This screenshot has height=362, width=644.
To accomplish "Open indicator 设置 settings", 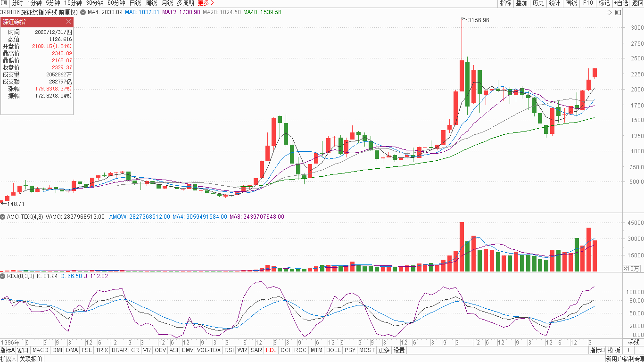I will (x=399, y=350).
